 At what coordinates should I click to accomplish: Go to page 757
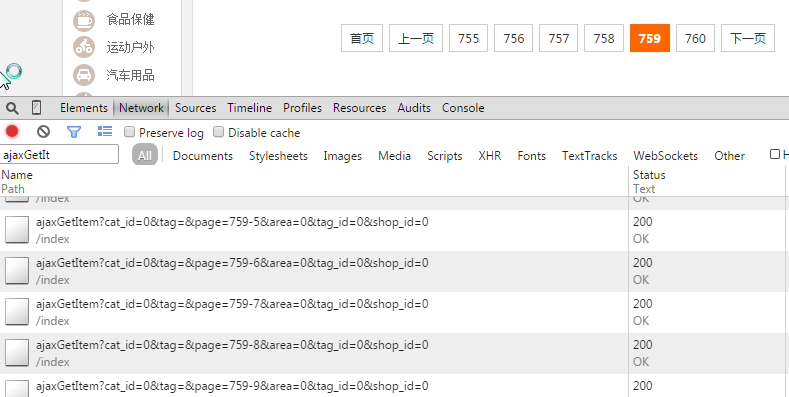click(x=559, y=38)
